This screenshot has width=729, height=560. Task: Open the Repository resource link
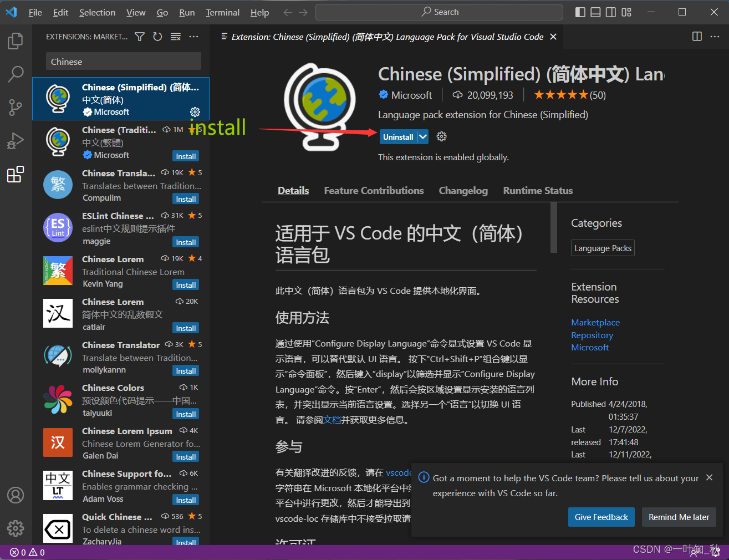pyautogui.click(x=592, y=335)
